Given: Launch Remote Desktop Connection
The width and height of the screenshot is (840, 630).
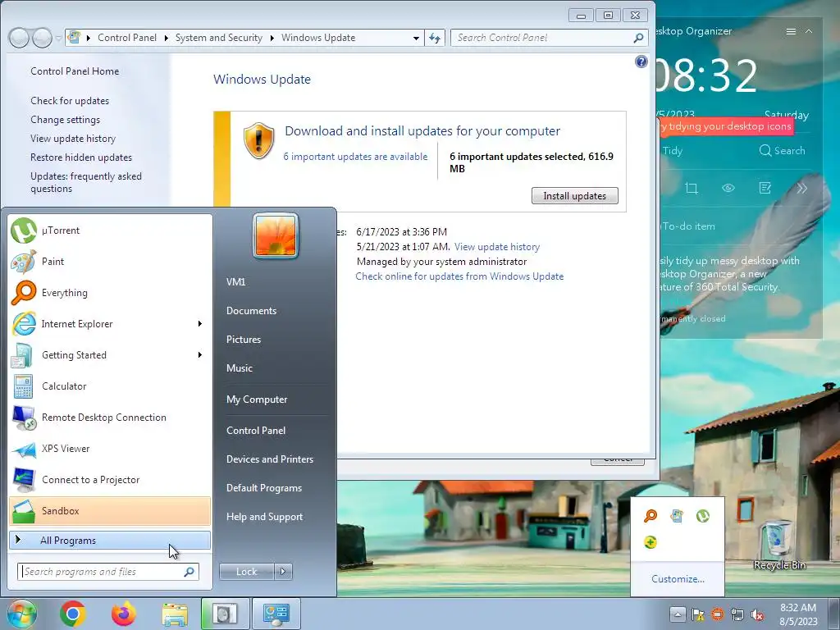Looking at the screenshot, I should tap(110, 417).
